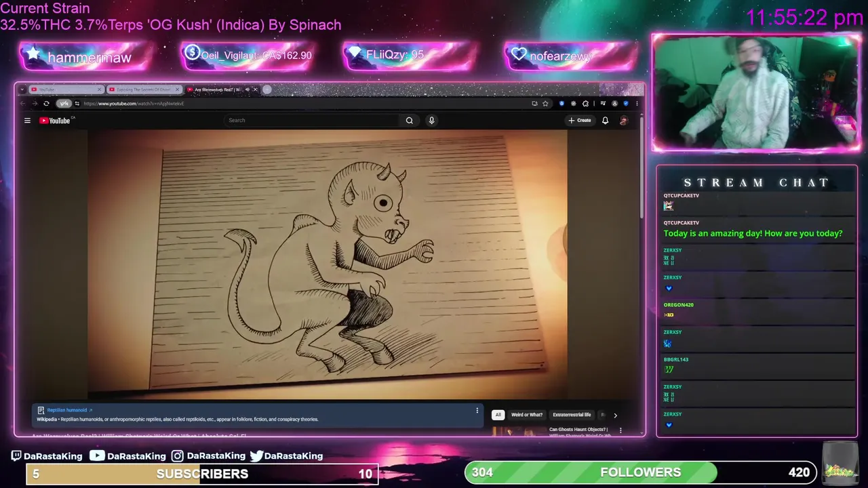Image resolution: width=868 pixels, height=488 pixels.
Task: Click the OG Kush strain text
Action: (171, 25)
